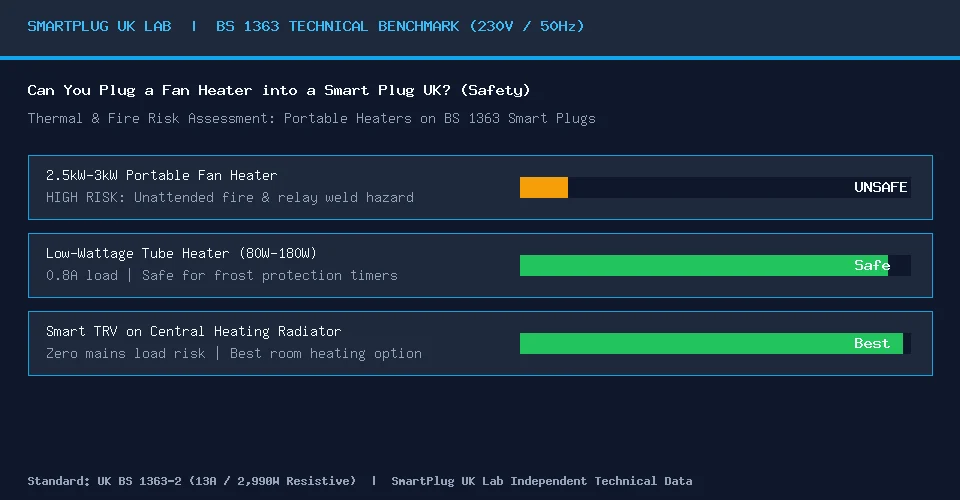Image resolution: width=960 pixels, height=500 pixels.
Task: Select the 'Smart TRV on Central Heating Radiator' title
Action: point(193,331)
